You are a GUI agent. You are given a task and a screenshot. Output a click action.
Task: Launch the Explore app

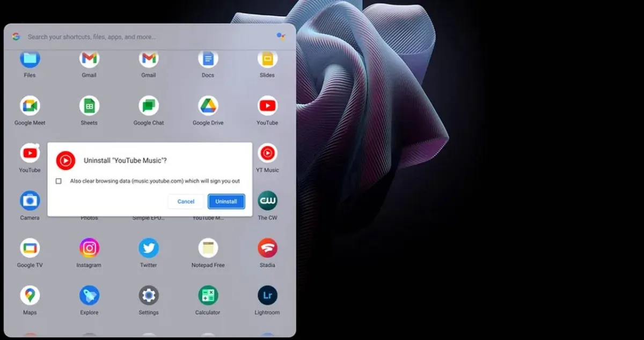coord(89,295)
